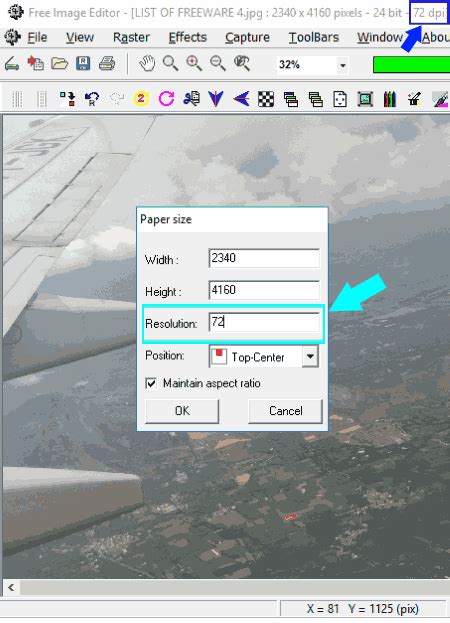Click the green color bar in the toolbar

click(411, 64)
